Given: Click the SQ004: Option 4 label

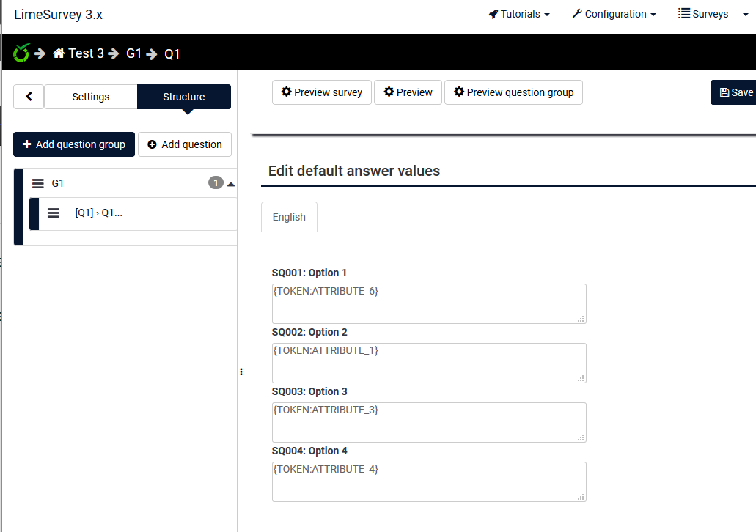Looking at the screenshot, I should [309, 451].
